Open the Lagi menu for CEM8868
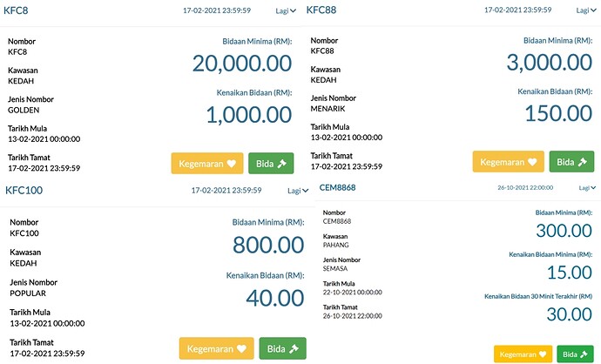The height and width of the screenshot is (364, 601). click(x=587, y=188)
